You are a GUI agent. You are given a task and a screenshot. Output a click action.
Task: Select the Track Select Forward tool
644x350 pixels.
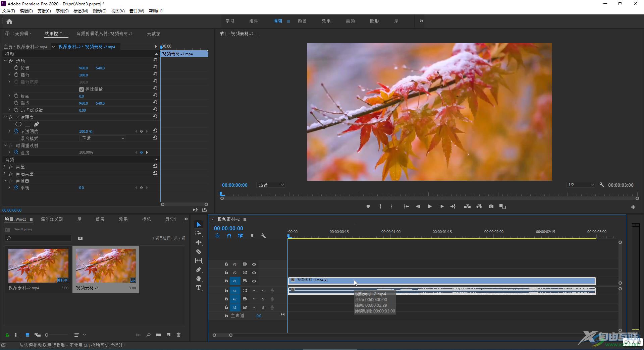click(x=199, y=233)
